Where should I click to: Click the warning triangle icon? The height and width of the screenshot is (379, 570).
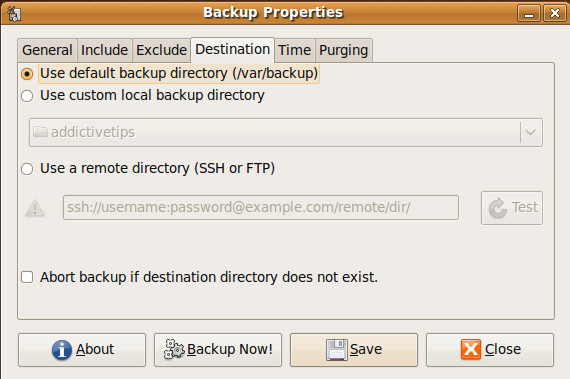click(x=35, y=208)
